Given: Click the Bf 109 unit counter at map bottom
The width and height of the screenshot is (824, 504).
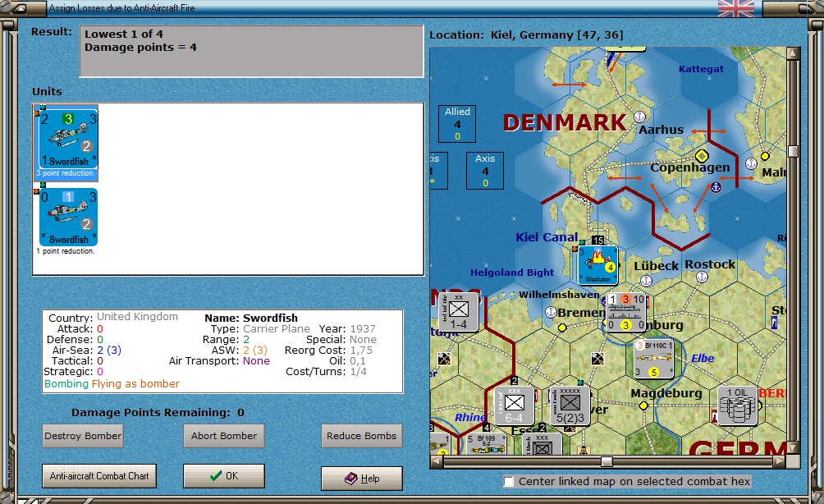Looking at the screenshot, I should (x=487, y=444).
